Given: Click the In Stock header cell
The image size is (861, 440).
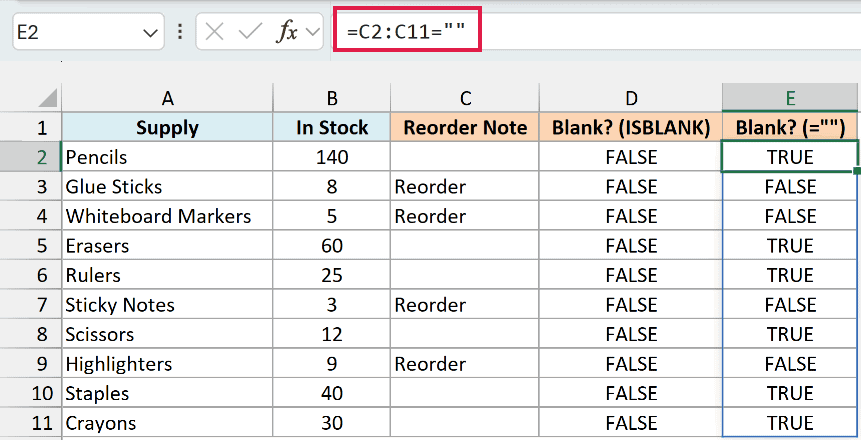Looking at the screenshot, I should click(x=332, y=127).
